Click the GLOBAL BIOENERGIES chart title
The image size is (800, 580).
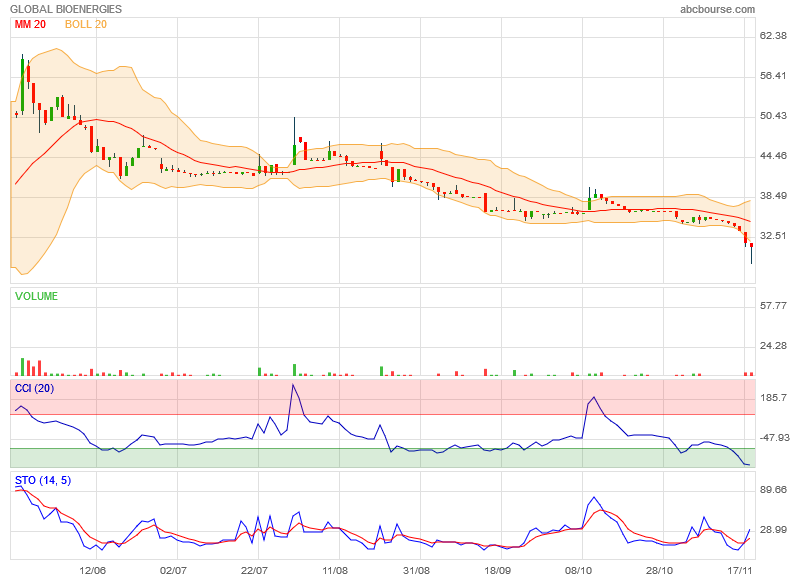(x=66, y=9)
